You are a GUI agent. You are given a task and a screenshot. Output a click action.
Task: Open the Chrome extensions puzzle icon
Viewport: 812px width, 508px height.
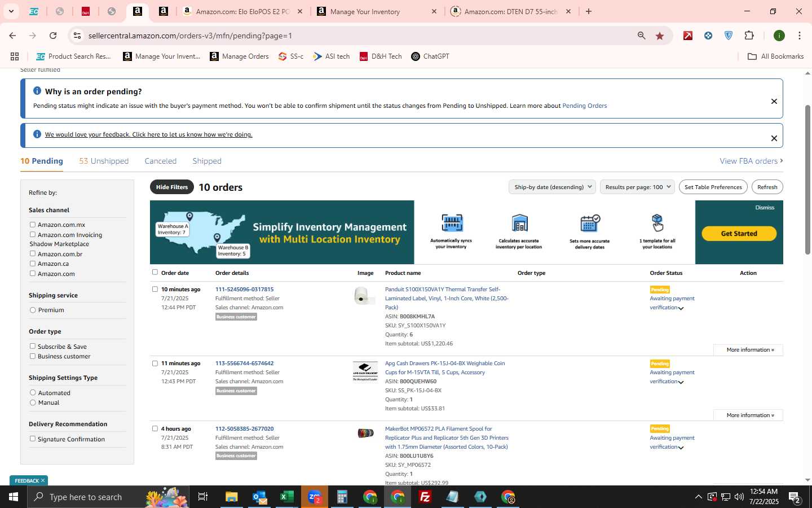coord(749,36)
